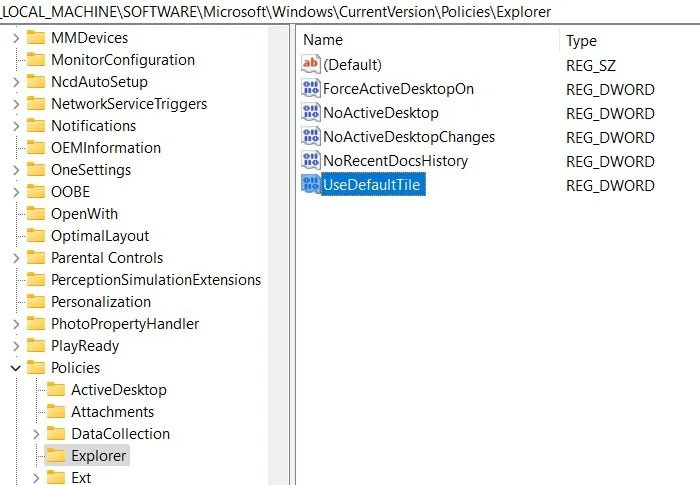Select the Explorer key in tree

click(99, 456)
